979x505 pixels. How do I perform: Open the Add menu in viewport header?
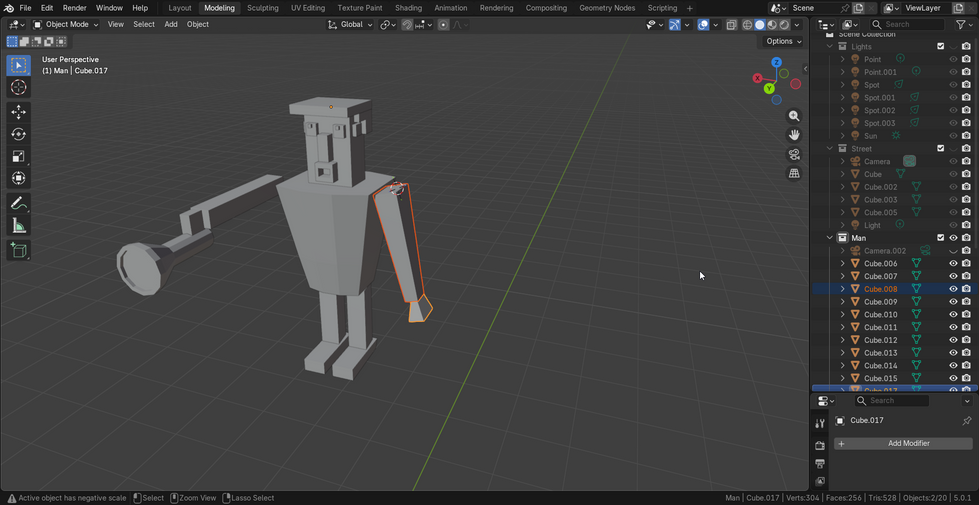point(170,24)
